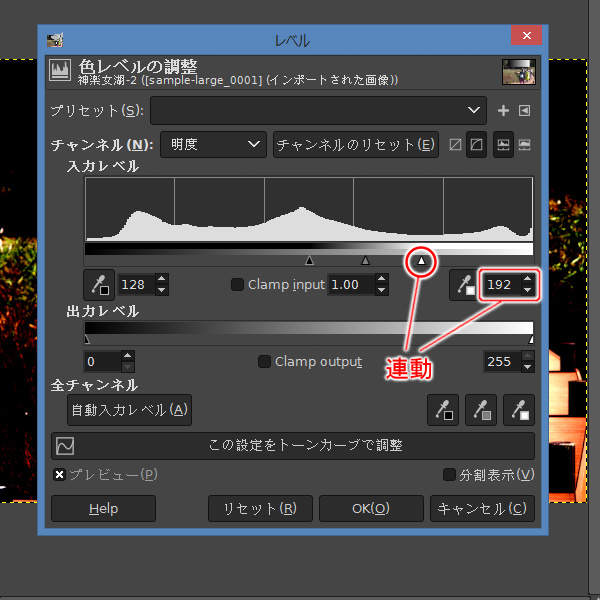Screen dimensions: 600x600
Task: Click the add preset plus icon
Action: coord(503,111)
